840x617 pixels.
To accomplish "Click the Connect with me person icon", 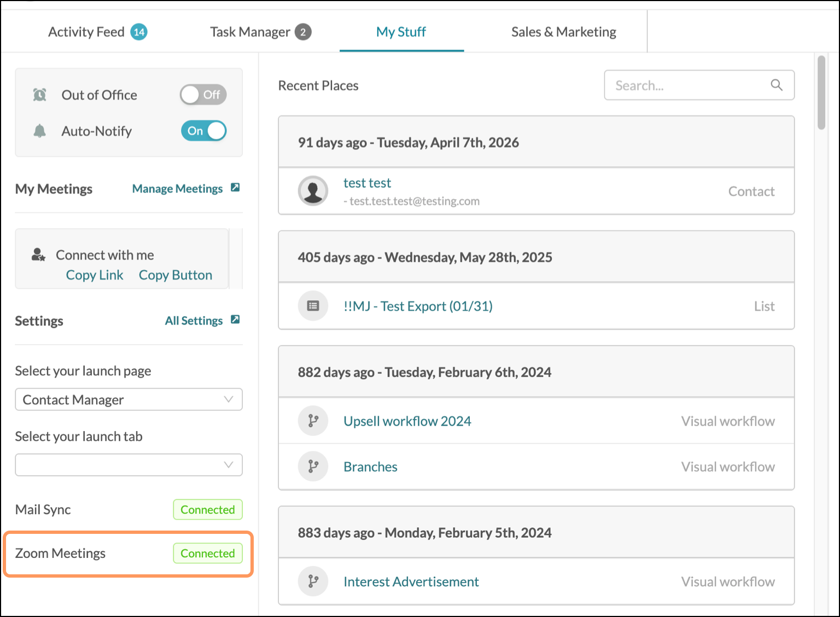I will pos(38,255).
